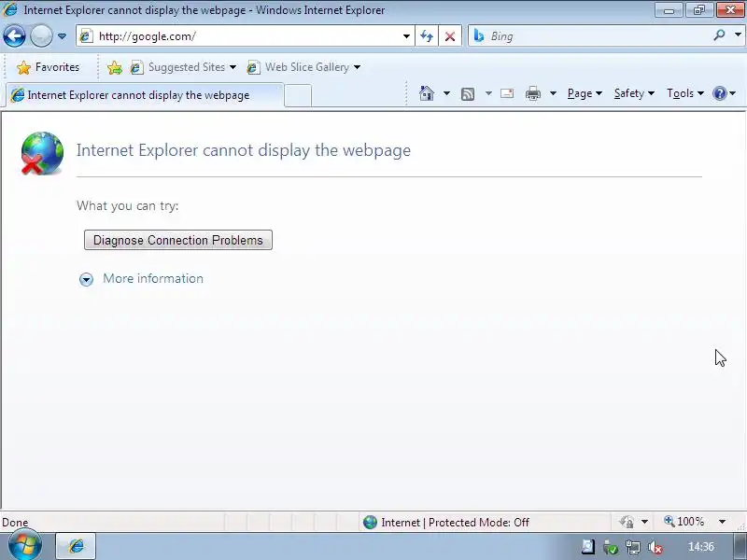Open the Tools menu
747x560 pixels.
(685, 93)
